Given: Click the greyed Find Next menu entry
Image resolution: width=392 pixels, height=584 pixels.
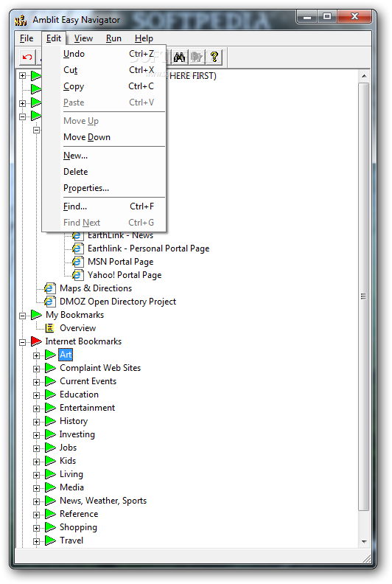Looking at the screenshot, I should click(104, 223).
